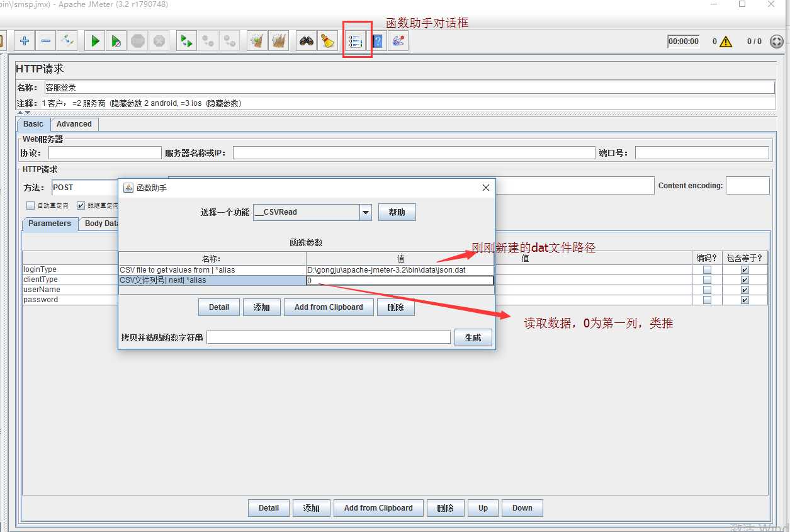Click the greyed Stop icon
This screenshot has width=790, height=532.
click(138, 42)
